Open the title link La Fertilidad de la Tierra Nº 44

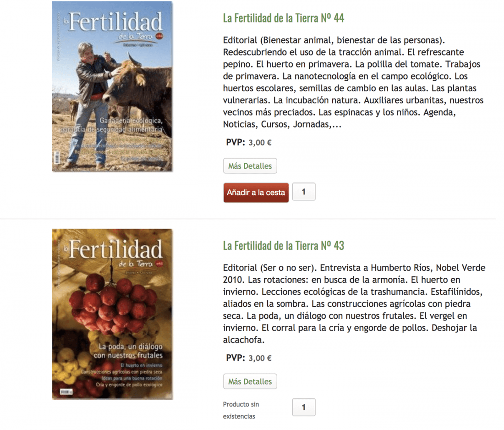tap(284, 18)
